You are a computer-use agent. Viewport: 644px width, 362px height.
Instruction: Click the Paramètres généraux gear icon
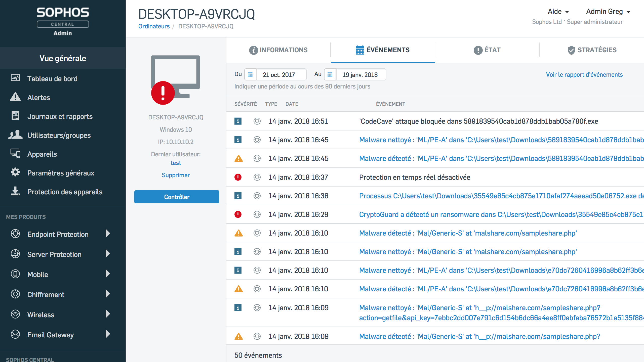coord(15,172)
